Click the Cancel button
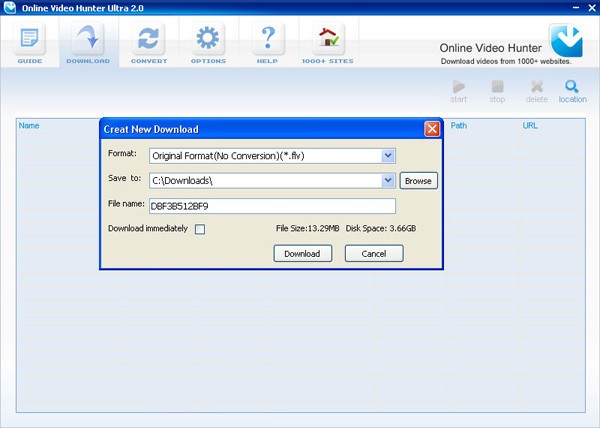This screenshot has width=600, height=428. pyautogui.click(x=374, y=254)
